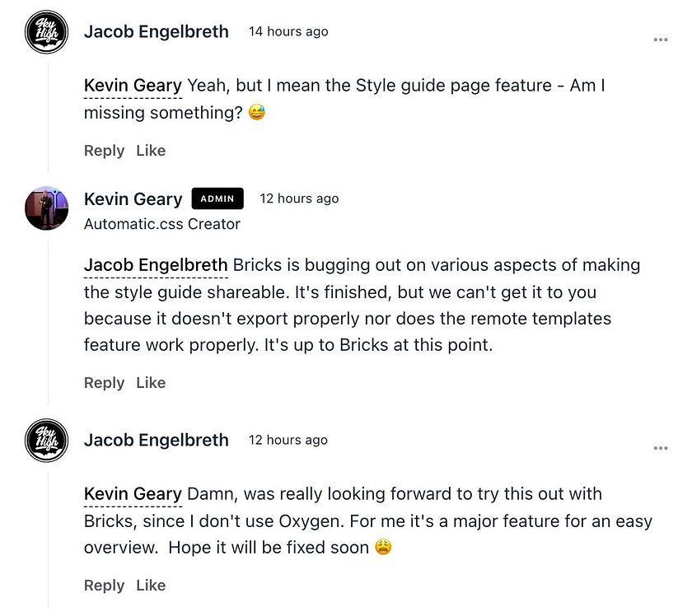692x616 pixels.
Task: Click the '12 hours ago' timestamp on Jacob's last comment
Action: (288, 441)
